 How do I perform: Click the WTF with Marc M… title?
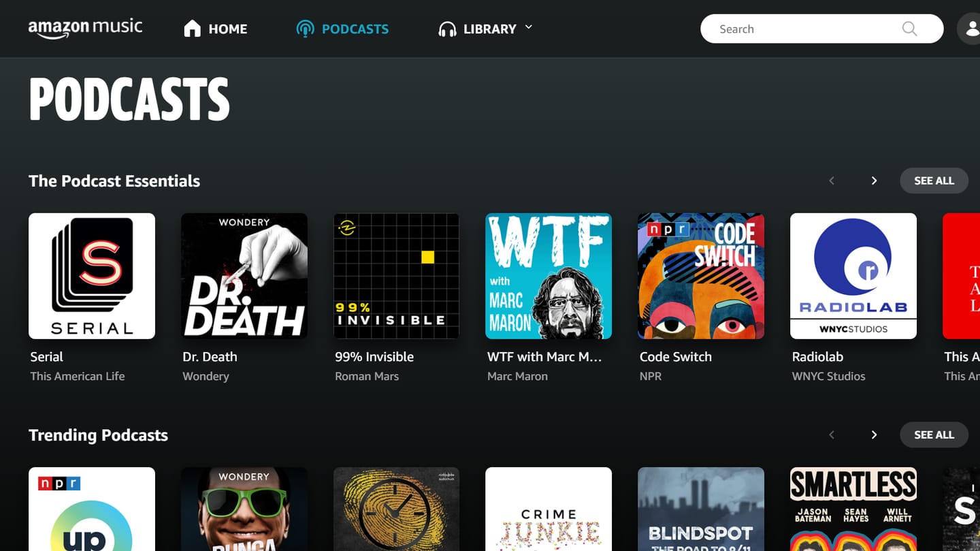pyautogui.click(x=544, y=357)
